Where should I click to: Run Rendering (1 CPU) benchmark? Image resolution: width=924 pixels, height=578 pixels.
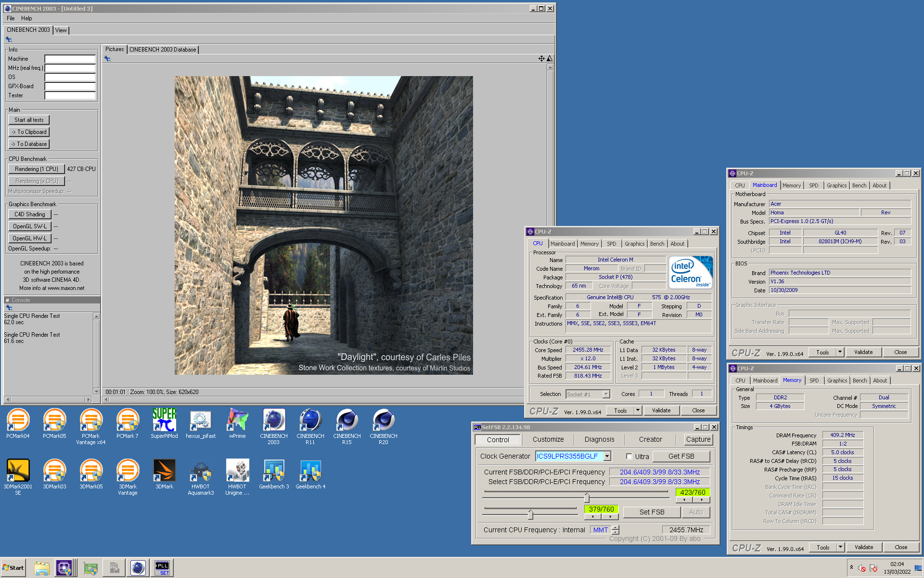37,169
